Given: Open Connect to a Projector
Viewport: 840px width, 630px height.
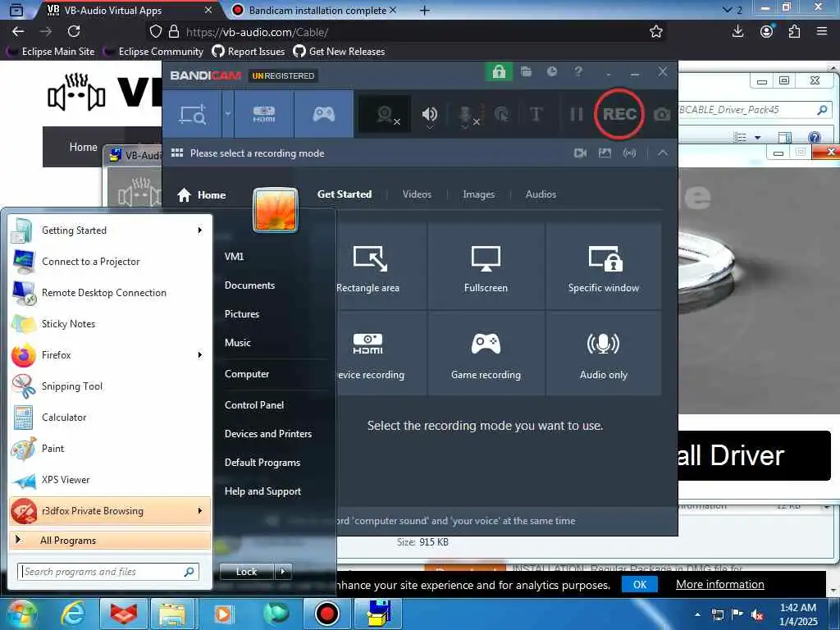Looking at the screenshot, I should point(110,262).
